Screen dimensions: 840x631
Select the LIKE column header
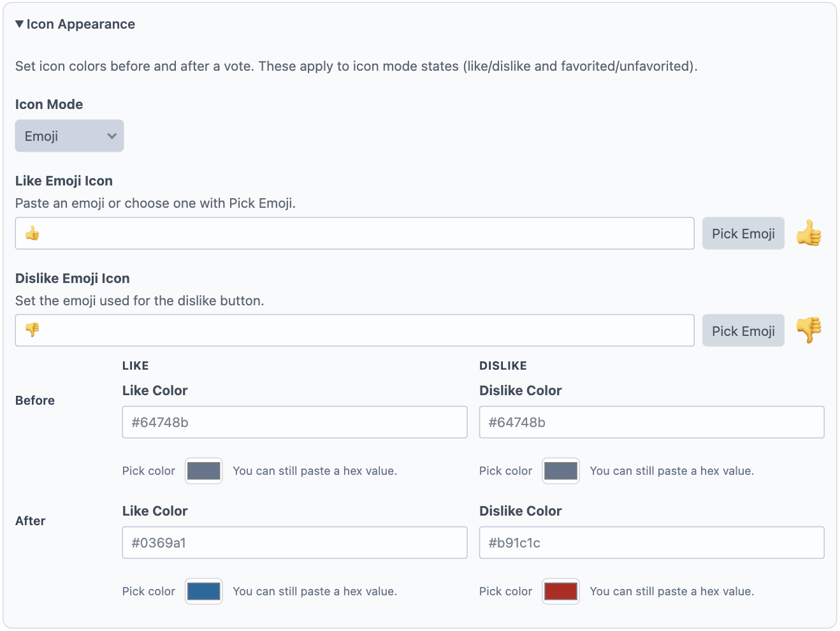pos(135,365)
